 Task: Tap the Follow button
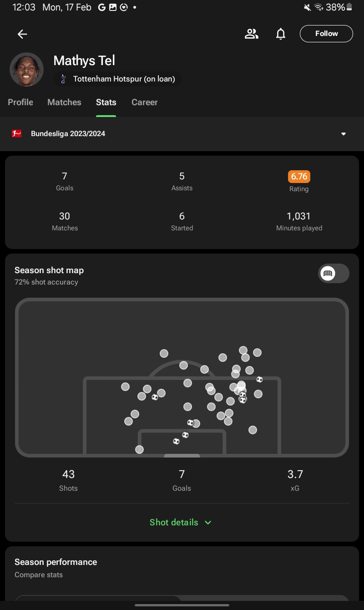pyautogui.click(x=326, y=34)
